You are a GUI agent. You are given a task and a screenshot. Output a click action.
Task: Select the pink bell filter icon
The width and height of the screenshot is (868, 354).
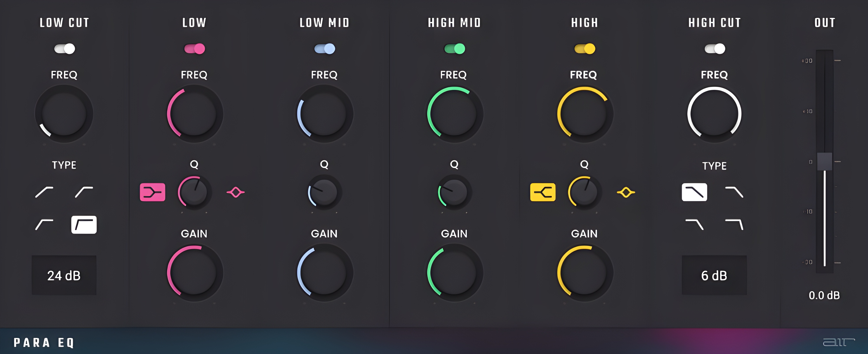pos(235,192)
